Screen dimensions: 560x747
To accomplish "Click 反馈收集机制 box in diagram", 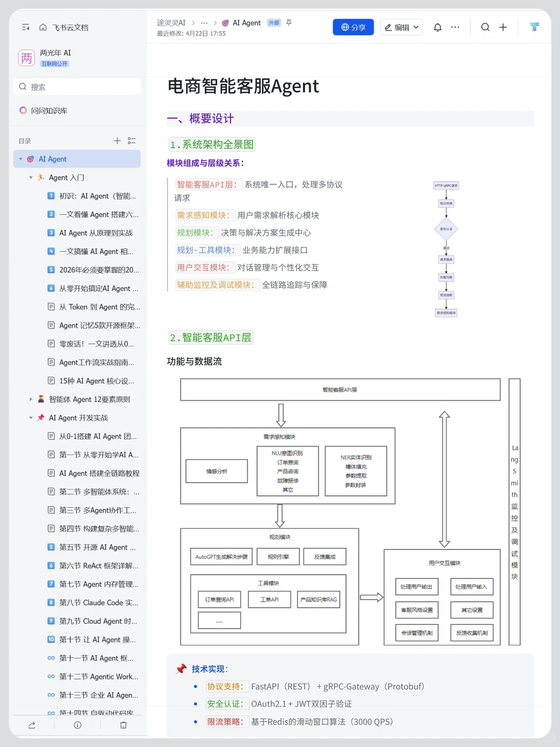I will pyautogui.click(x=472, y=633).
